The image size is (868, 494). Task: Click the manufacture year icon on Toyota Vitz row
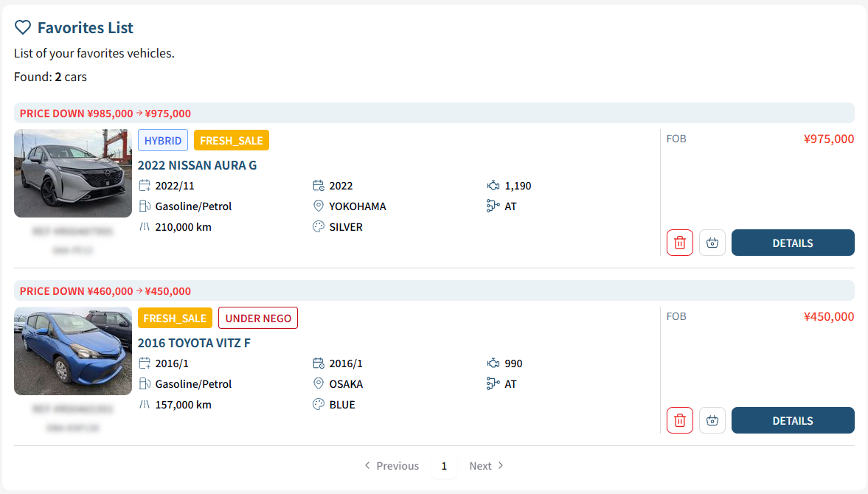coord(319,363)
